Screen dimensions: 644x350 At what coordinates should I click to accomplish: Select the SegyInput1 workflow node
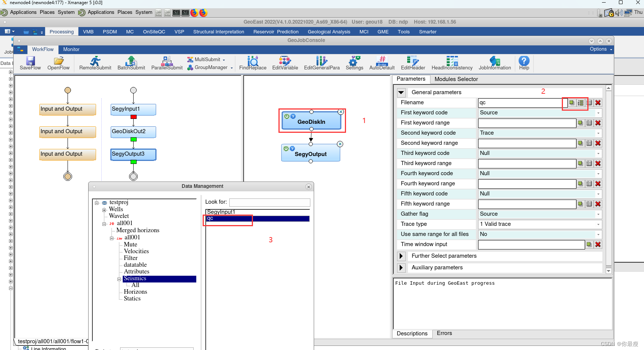click(133, 110)
